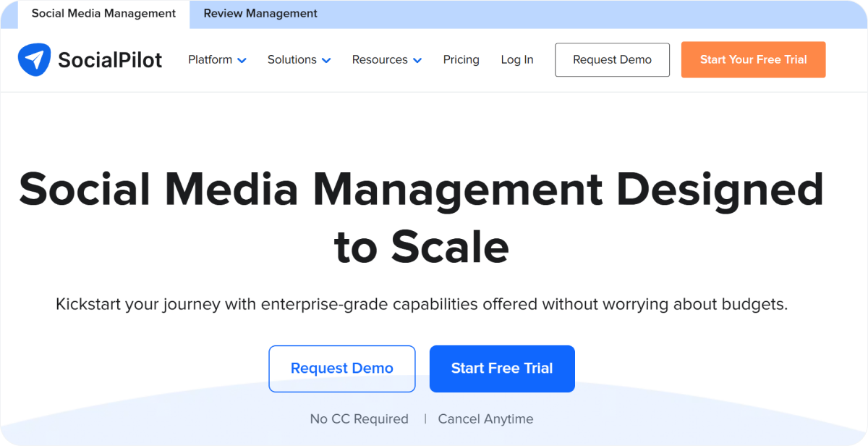Image resolution: width=868 pixels, height=446 pixels.
Task: Click the 'Social Media Management Designed to Scale' headline
Action: click(x=422, y=217)
